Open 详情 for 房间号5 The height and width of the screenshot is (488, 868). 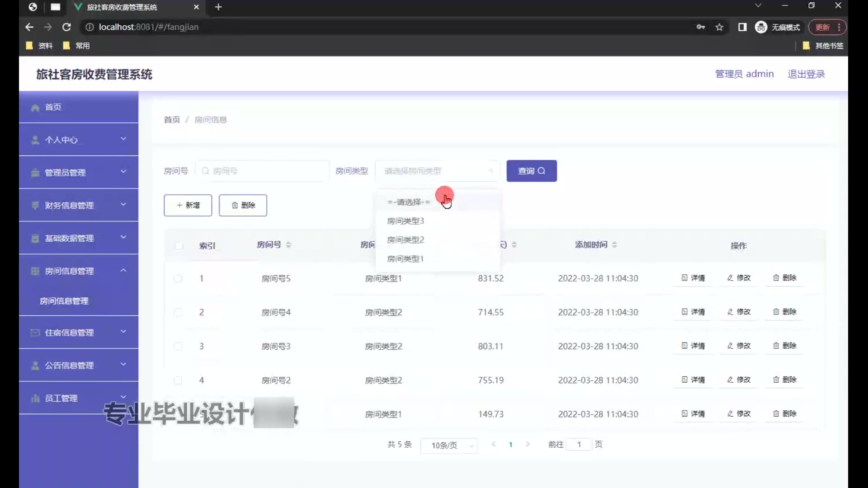(x=693, y=278)
